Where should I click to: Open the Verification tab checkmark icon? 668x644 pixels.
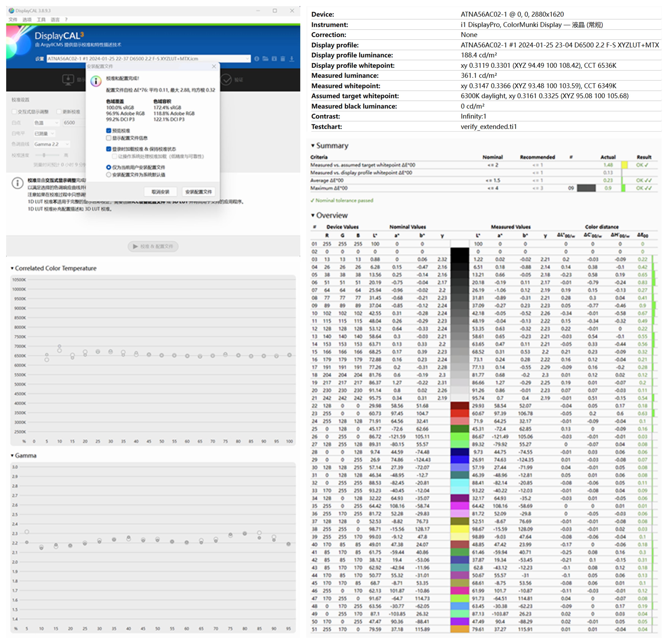pyautogui.click(x=226, y=80)
